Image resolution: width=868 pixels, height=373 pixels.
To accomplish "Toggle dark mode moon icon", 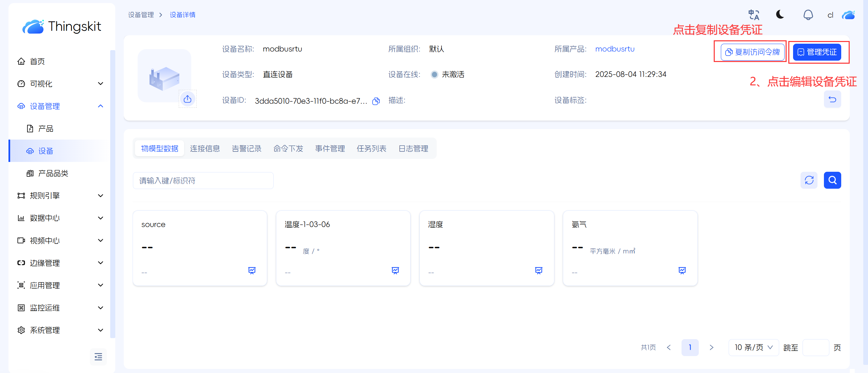I will coord(780,15).
